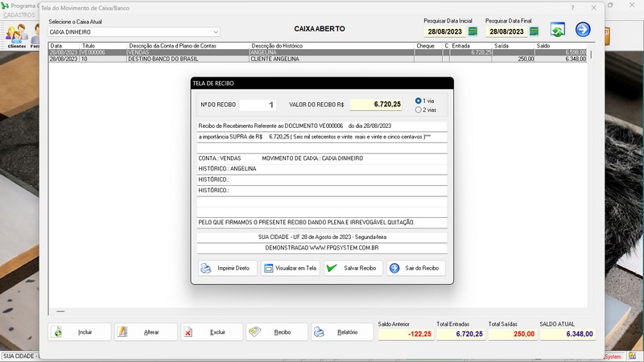
Task: Select the "1 via" radio option
Action: click(419, 101)
